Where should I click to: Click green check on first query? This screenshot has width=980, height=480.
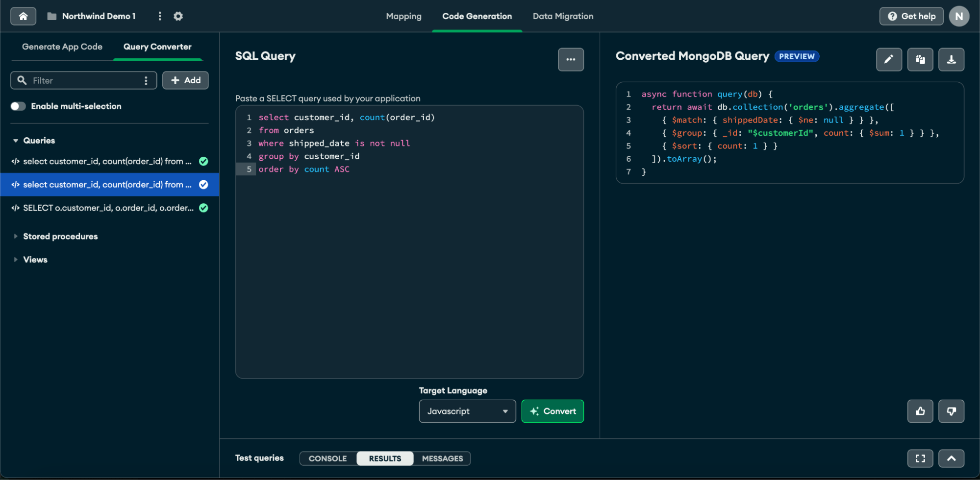pos(203,161)
